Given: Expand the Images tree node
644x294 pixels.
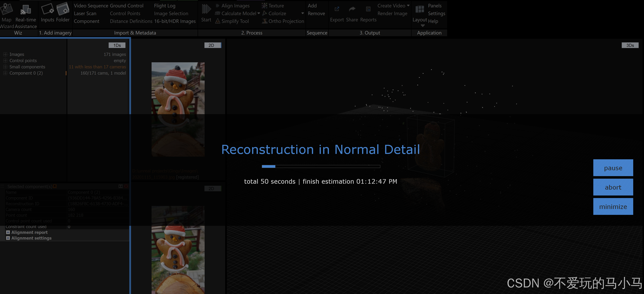Looking at the screenshot, I should 5,54.
